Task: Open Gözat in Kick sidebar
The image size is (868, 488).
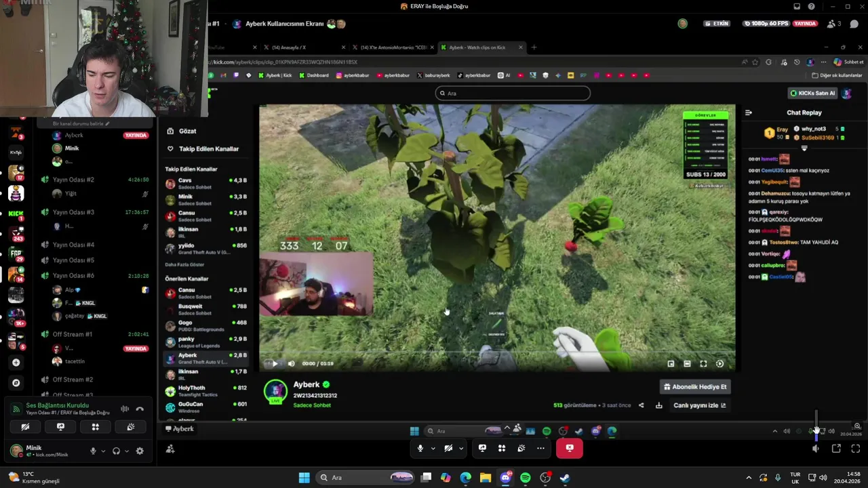Action: pyautogui.click(x=182, y=131)
